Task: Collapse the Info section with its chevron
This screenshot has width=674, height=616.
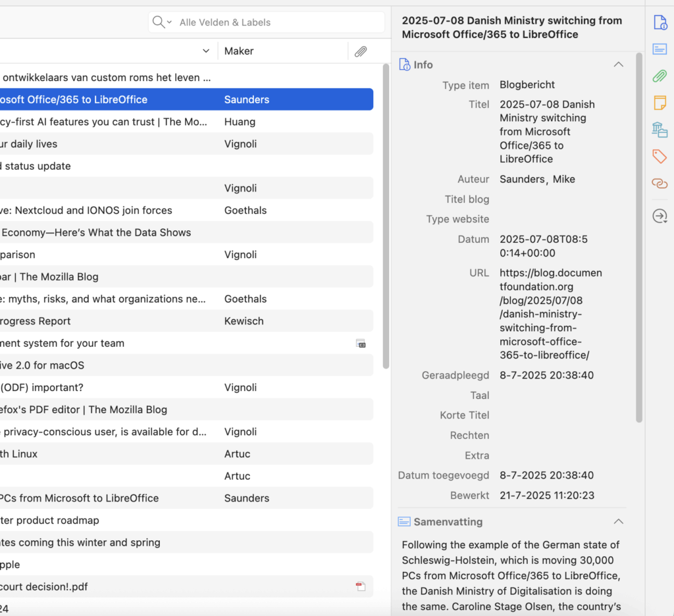Action: [x=619, y=64]
